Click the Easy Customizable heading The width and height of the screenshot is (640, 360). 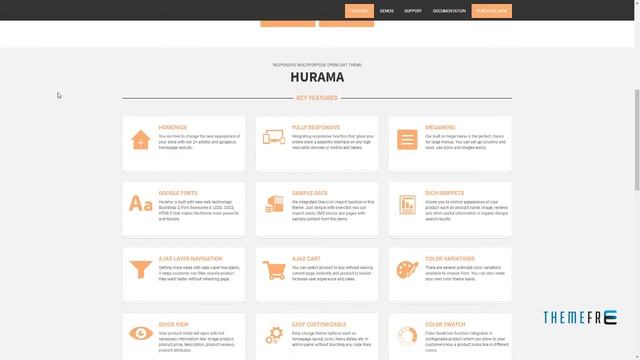319,324
